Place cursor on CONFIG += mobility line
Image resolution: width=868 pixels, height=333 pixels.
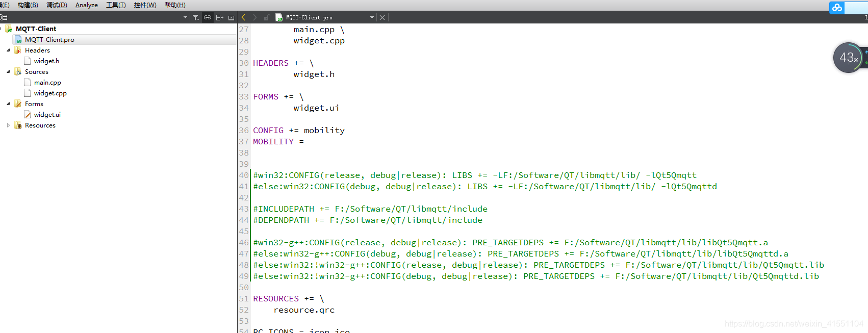(x=299, y=131)
